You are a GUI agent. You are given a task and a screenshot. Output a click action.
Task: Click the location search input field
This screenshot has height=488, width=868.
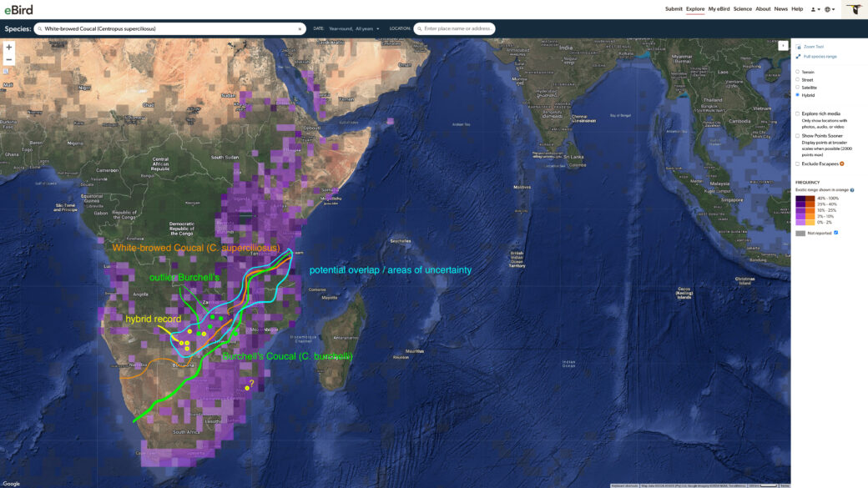click(457, 29)
